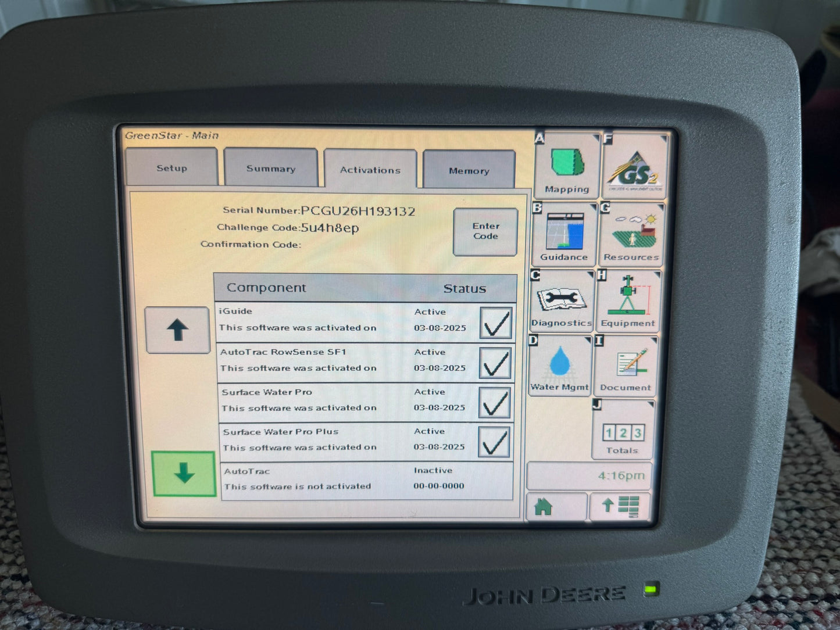Click the Status column header
Screen dimensions: 840x630
pos(464,289)
